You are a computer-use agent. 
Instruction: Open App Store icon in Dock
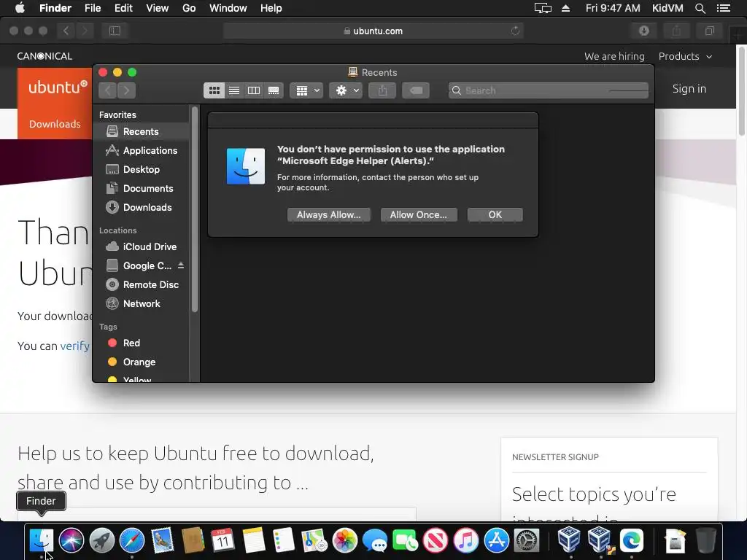click(x=496, y=540)
